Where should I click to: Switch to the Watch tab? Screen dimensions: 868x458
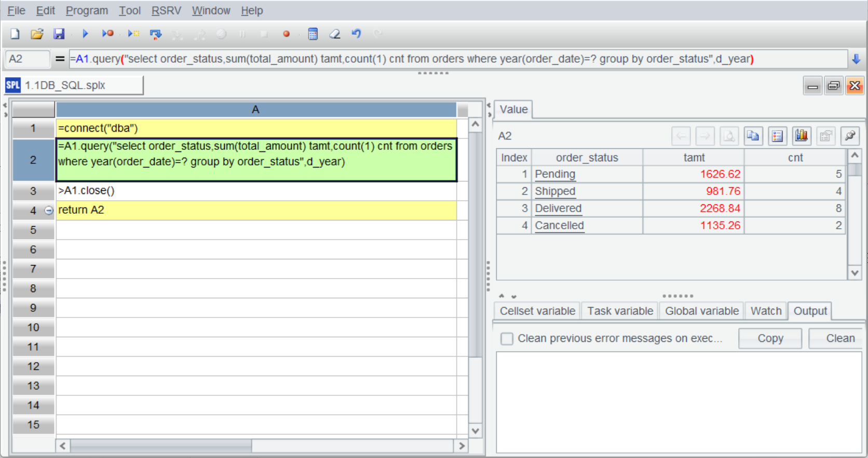766,311
